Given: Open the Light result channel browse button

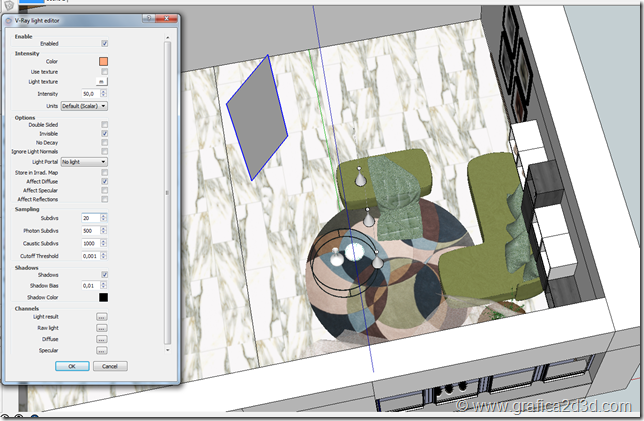Looking at the screenshot, I should click(x=101, y=317).
